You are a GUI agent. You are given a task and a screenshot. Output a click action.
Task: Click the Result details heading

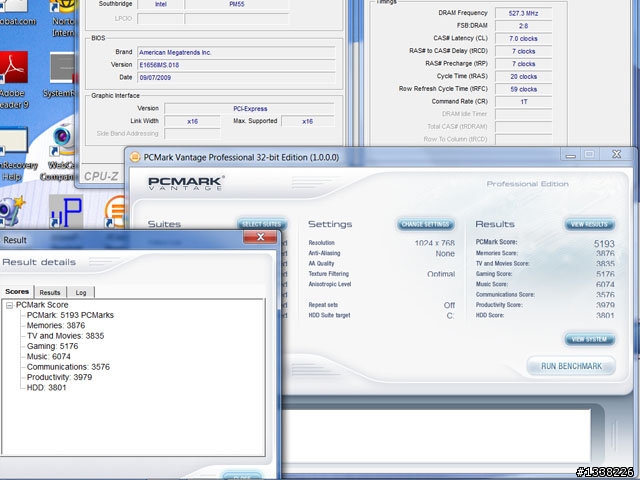pos(39,262)
